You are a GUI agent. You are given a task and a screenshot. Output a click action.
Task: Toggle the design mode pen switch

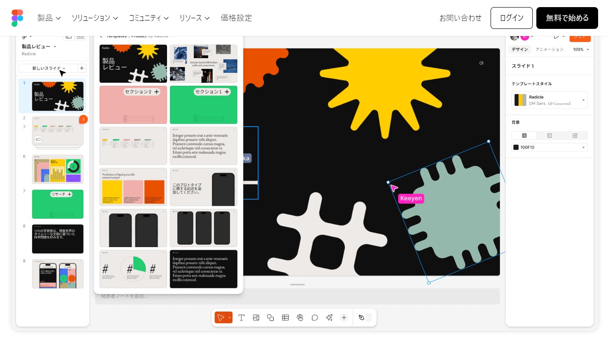(x=364, y=317)
